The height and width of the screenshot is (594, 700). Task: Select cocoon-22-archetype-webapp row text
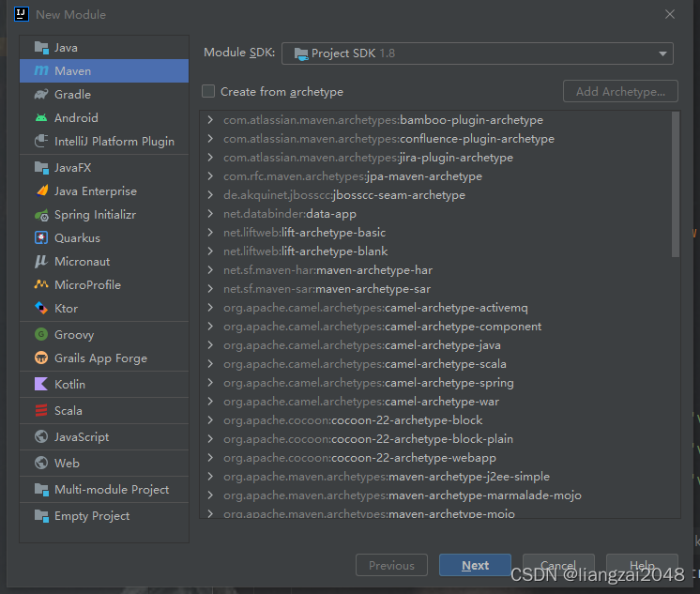pos(359,457)
